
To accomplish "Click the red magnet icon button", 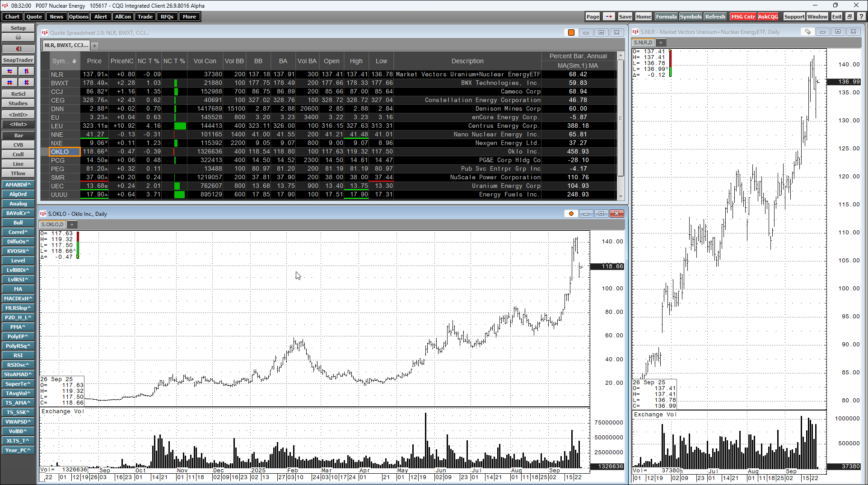I will coord(18,49).
